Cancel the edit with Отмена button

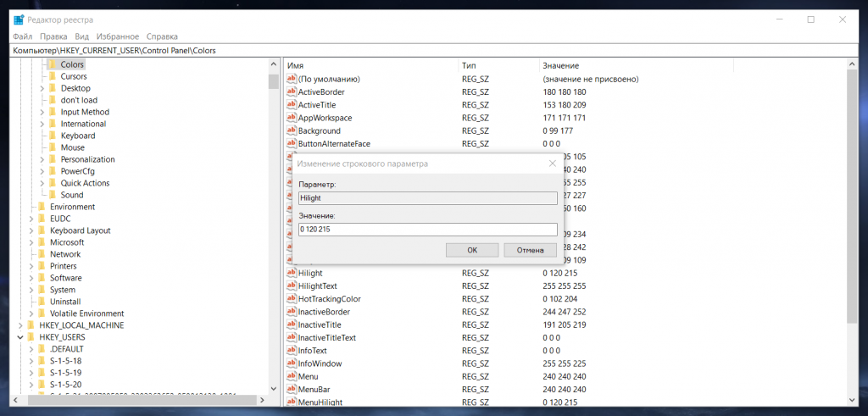click(x=531, y=250)
